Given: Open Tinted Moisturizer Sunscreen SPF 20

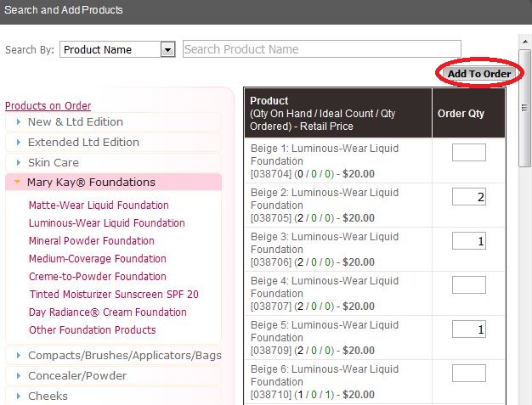Looking at the screenshot, I should click(114, 295).
